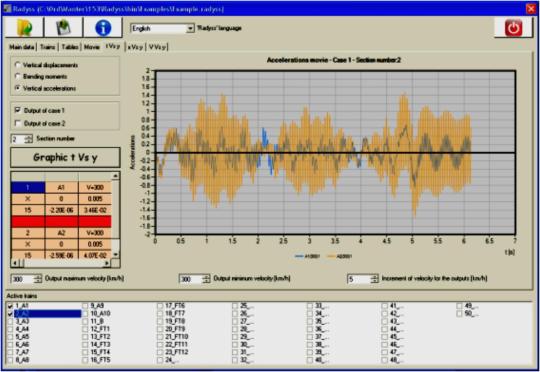The width and height of the screenshot is (540, 372).
Task: Click the orange legend entry below chart
Action: [x=340, y=256]
